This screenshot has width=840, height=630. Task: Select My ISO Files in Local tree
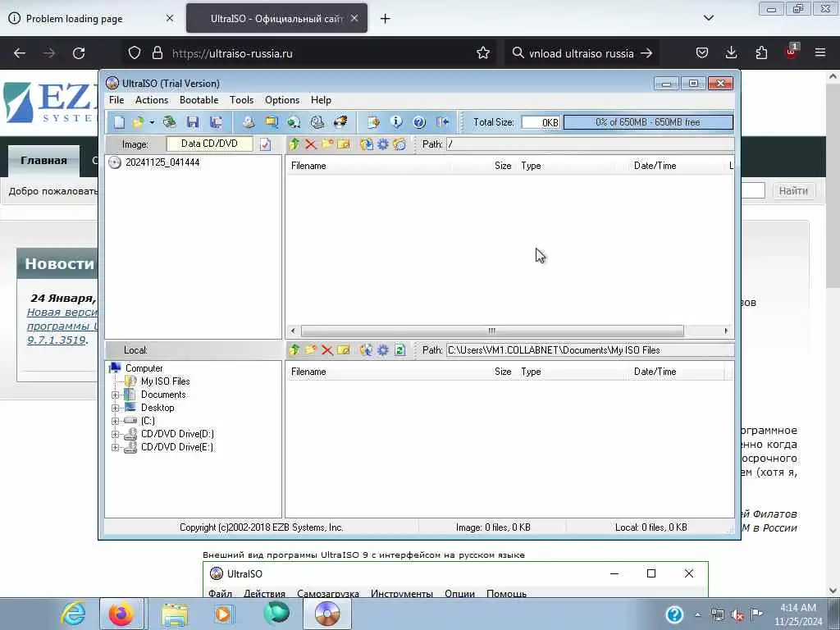click(x=166, y=381)
